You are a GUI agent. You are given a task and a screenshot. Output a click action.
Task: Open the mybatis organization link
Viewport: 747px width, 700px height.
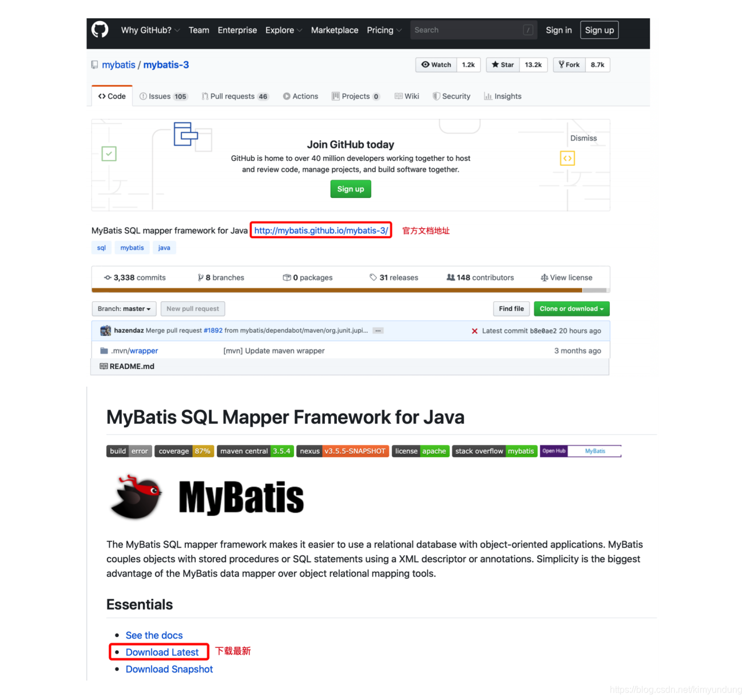click(118, 65)
